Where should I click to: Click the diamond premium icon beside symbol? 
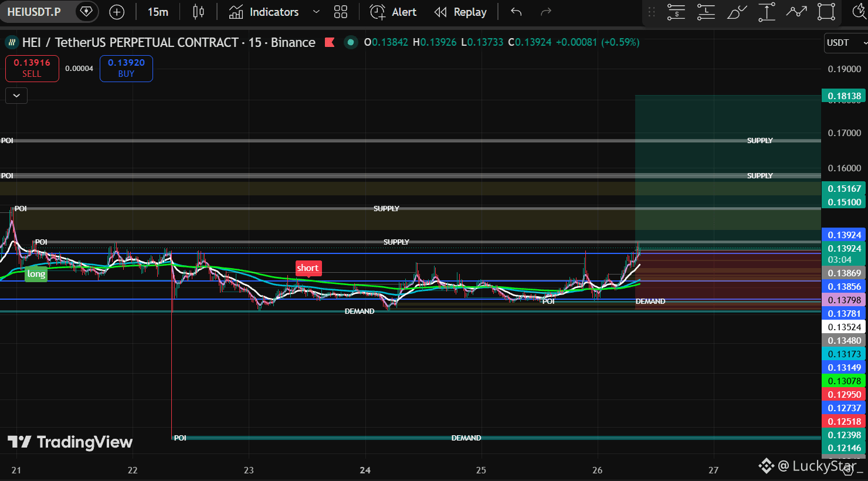coord(86,12)
